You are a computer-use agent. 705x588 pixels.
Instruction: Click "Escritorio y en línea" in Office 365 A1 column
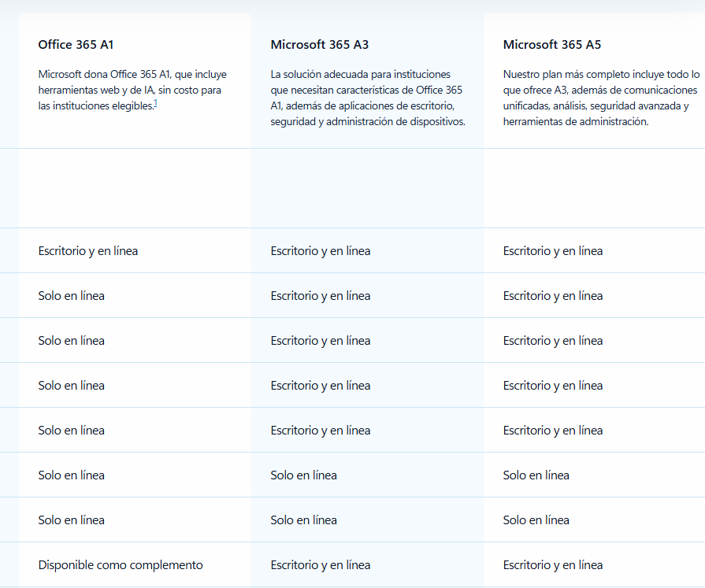pos(88,250)
